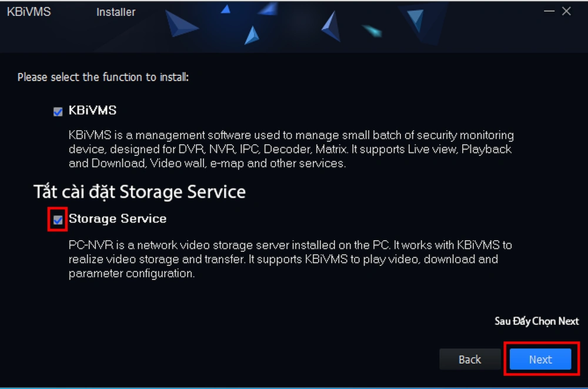Click the KBiVMS title in title bar
588x389 pixels.
pyautogui.click(x=28, y=12)
